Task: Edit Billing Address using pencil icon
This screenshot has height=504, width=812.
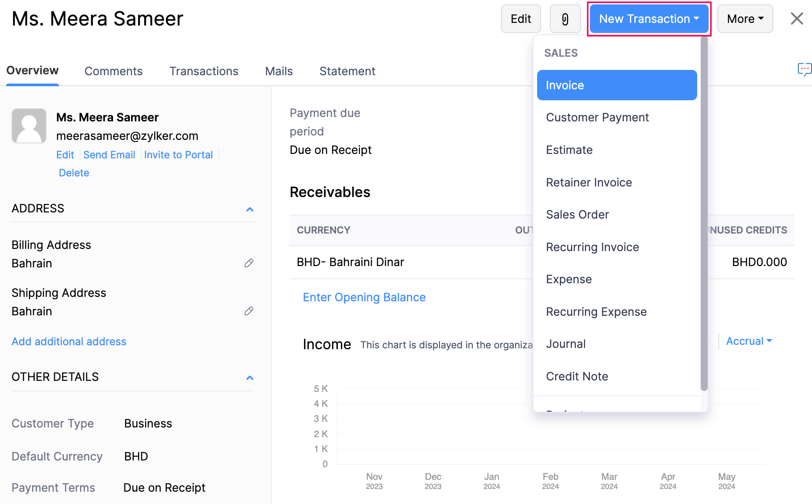Action: point(249,263)
